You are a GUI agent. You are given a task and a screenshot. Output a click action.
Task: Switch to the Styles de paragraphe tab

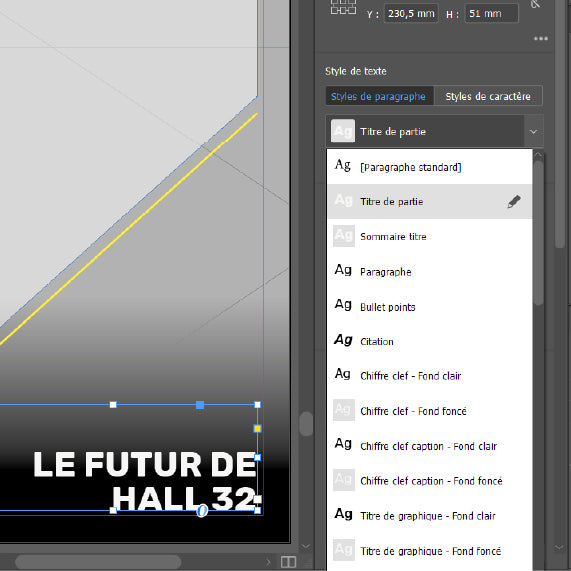pos(379,96)
